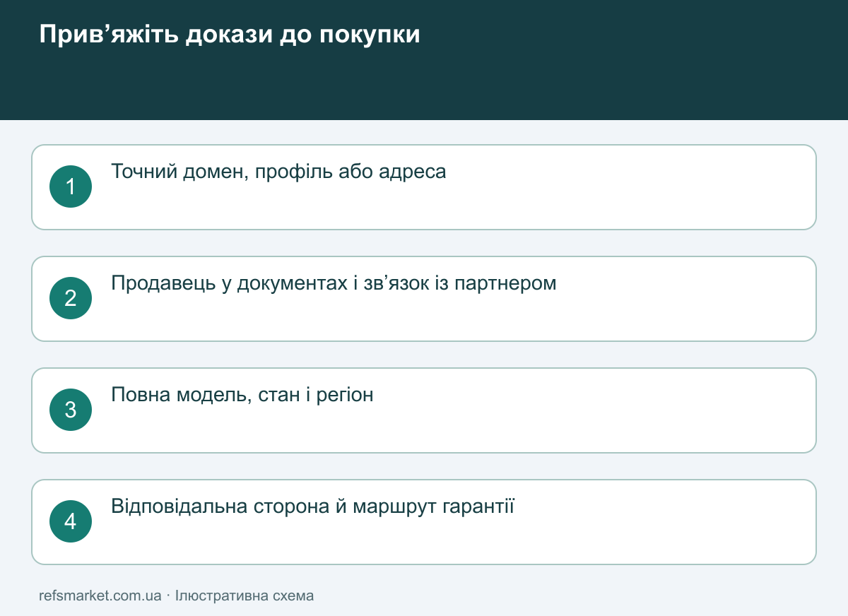
Task: Click the number 4 circle badge
Action: [x=71, y=521]
